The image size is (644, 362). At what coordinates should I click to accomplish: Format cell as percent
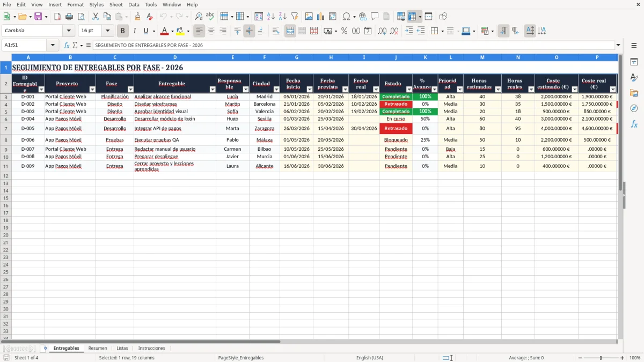pyautogui.click(x=344, y=31)
